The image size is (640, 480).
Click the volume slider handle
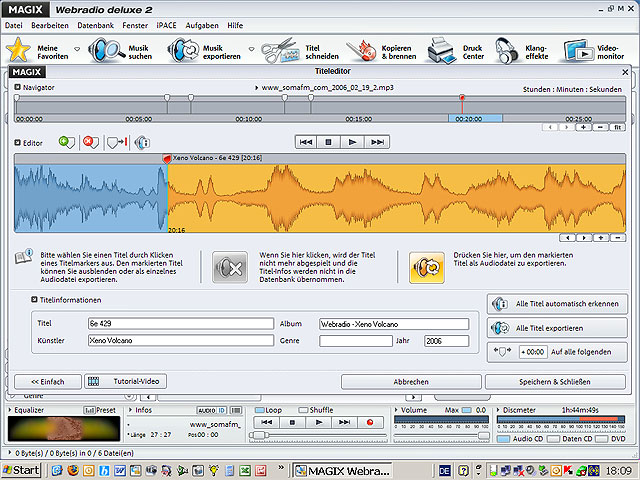click(x=484, y=436)
